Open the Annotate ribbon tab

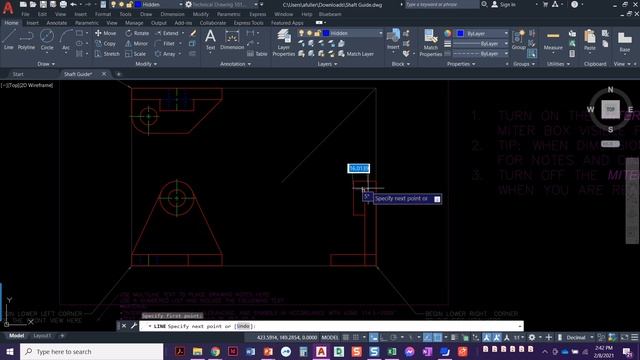pos(57,23)
